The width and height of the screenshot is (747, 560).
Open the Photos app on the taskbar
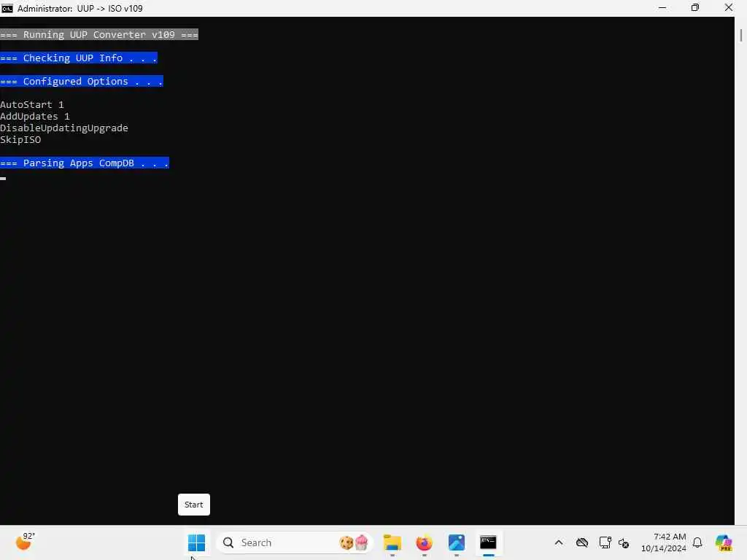tap(457, 542)
